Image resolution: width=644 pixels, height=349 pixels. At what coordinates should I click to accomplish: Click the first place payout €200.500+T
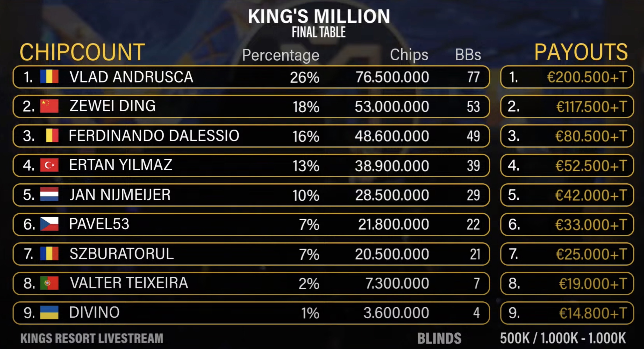[x=587, y=77]
